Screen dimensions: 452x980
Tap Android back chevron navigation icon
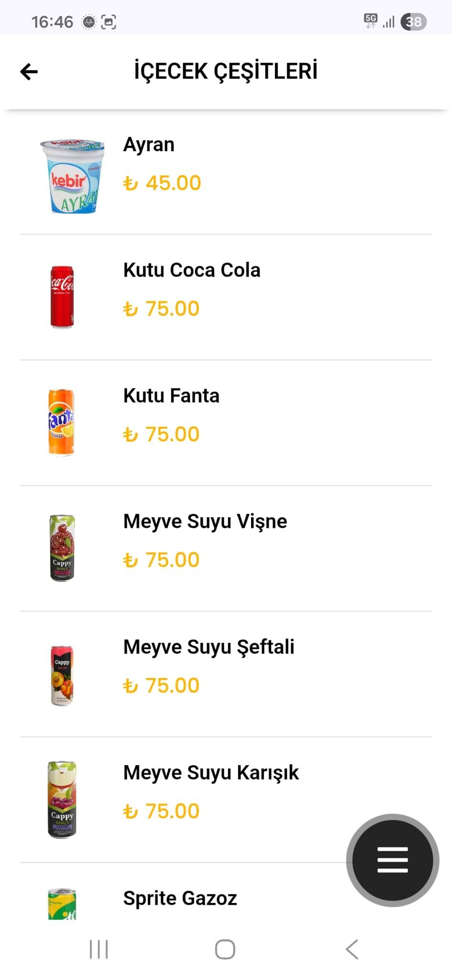click(x=352, y=949)
